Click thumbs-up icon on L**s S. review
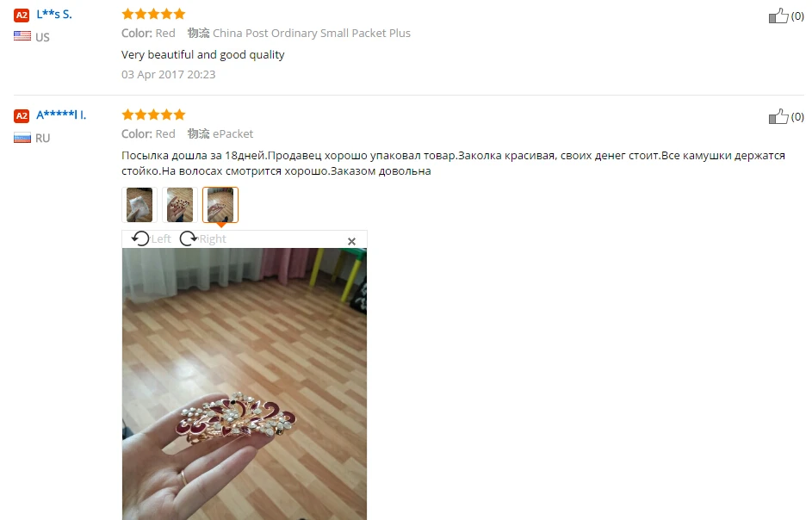The width and height of the screenshot is (812, 520). pos(778,16)
